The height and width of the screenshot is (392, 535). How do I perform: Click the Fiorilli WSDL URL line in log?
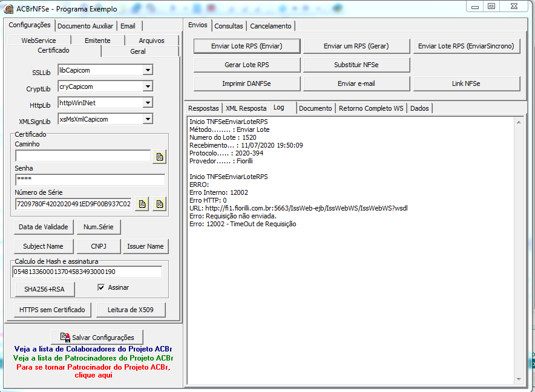click(298, 208)
